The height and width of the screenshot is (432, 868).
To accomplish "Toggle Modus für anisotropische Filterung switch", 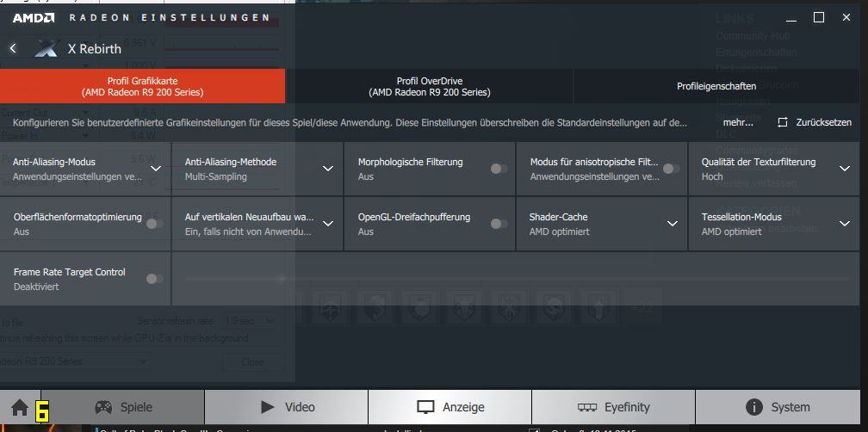I will [x=671, y=169].
